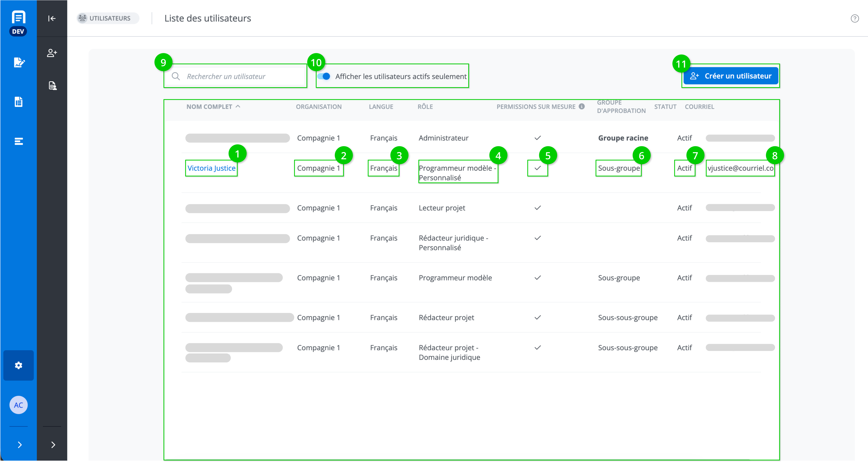Open the document list icon in sidebar
Screen dimensions: 868x462
[x=19, y=102]
